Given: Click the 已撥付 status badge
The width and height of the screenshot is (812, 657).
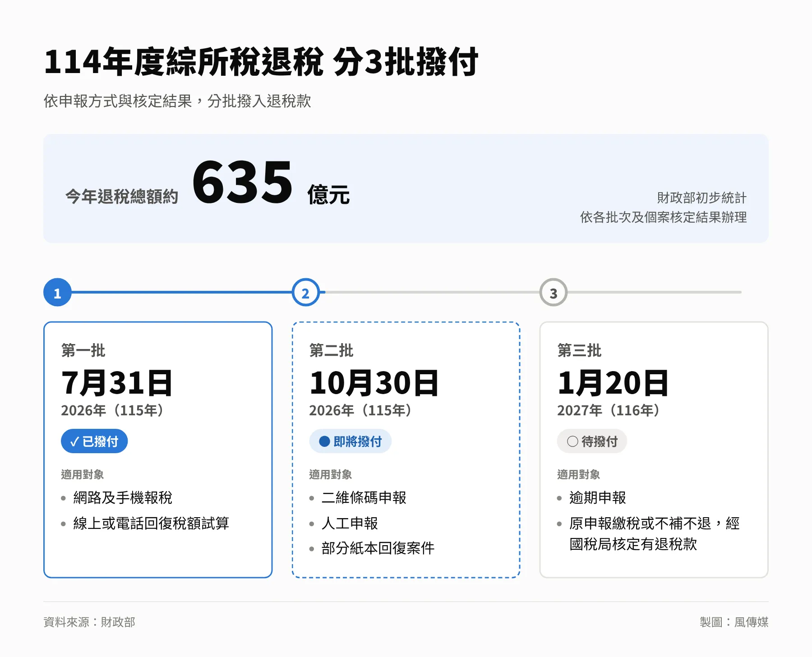Looking at the screenshot, I should tap(94, 441).
